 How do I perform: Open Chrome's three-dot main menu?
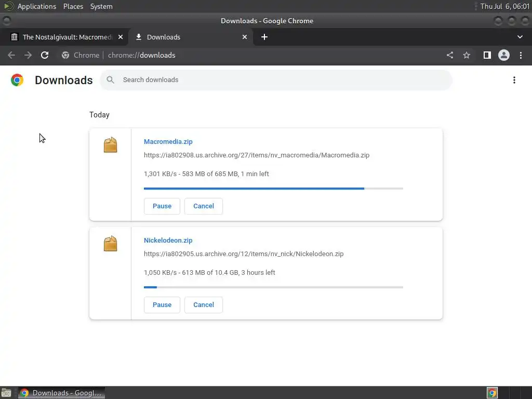[521, 55]
